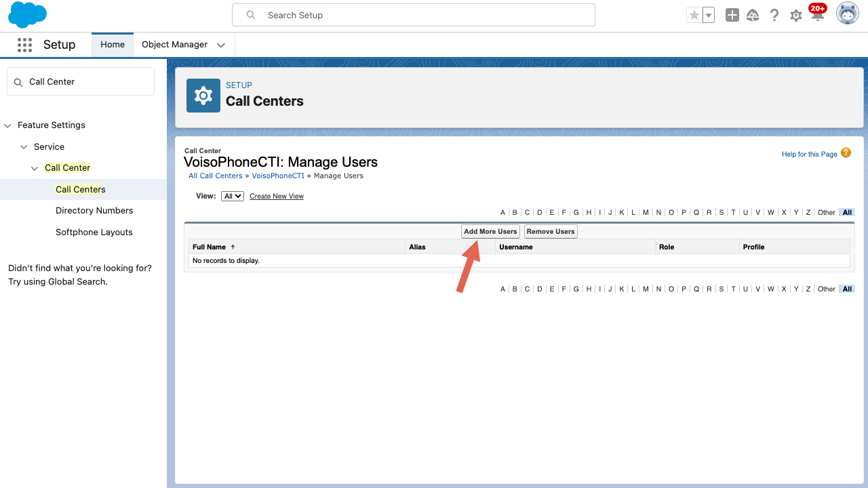Collapse the Call Center tree node
The width and height of the screenshot is (868, 488).
[35, 168]
